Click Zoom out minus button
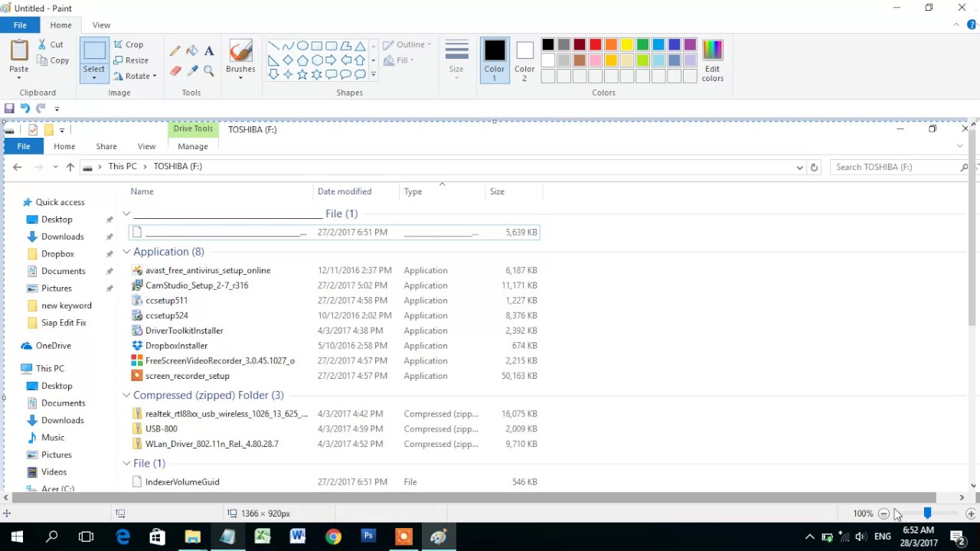980x551 pixels. [x=884, y=514]
